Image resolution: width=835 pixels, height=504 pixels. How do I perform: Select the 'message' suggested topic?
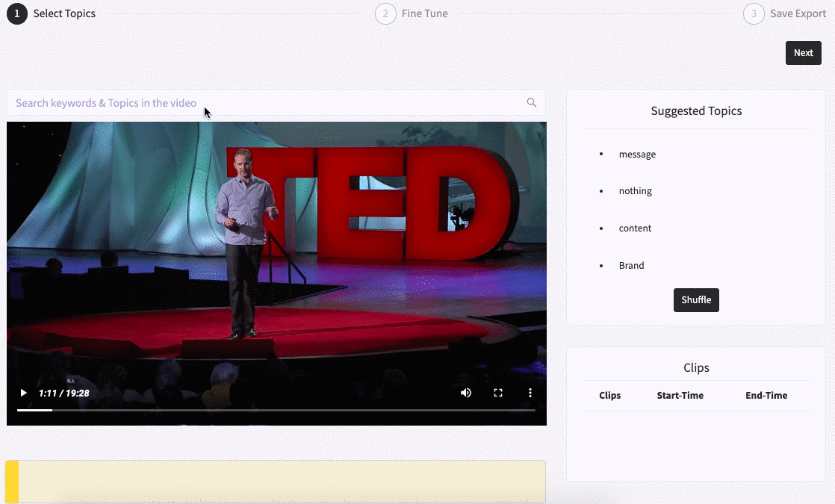(637, 155)
